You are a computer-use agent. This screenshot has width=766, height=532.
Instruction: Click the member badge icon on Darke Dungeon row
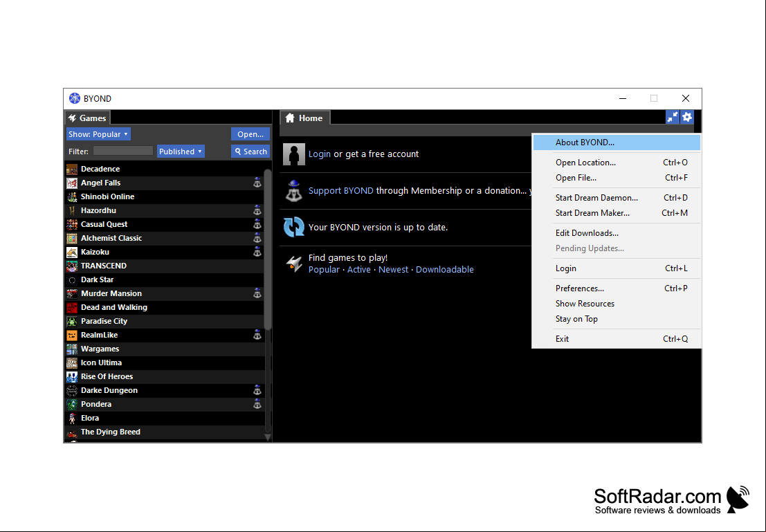[x=257, y=391]
